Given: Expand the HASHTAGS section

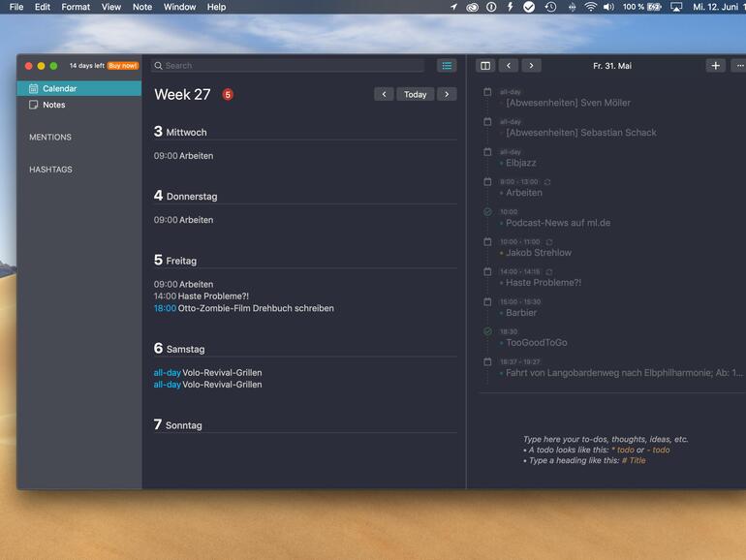Looking at the screenshot, I should coord(51,170).
